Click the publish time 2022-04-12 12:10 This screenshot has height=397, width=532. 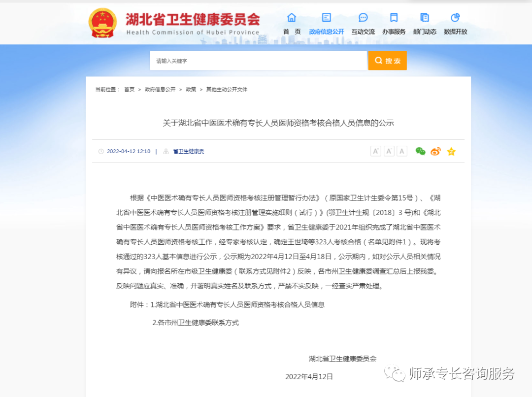(x=129, y=151)
